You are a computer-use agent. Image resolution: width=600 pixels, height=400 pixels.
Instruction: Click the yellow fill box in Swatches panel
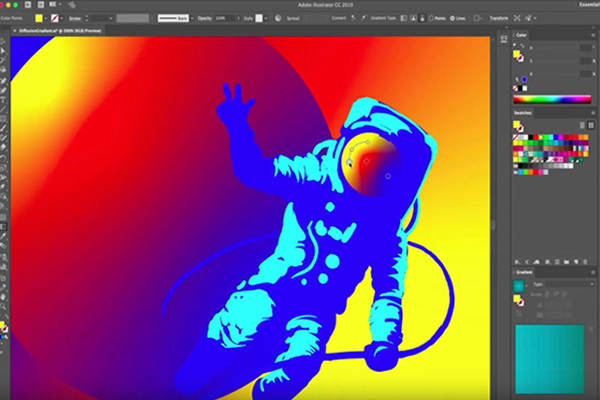point(517,124)
